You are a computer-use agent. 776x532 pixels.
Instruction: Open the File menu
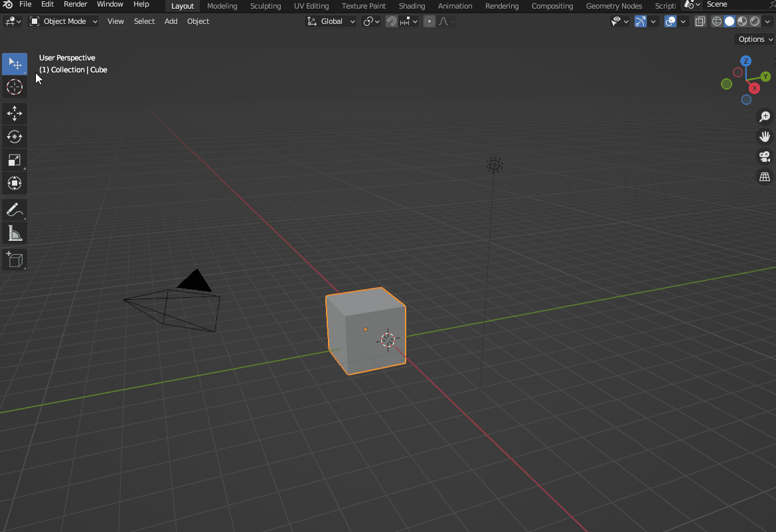pyautogui.click(x=25, y=5)
